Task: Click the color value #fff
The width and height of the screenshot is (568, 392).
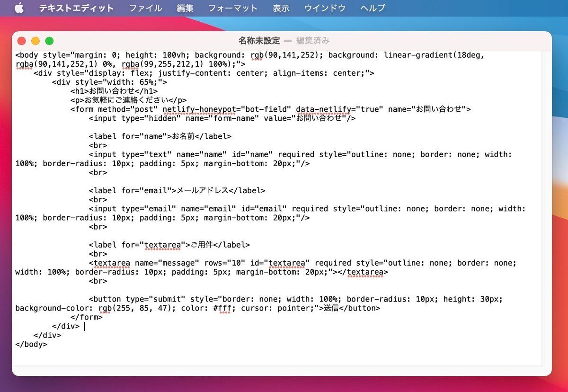Action: coord(222,308)
